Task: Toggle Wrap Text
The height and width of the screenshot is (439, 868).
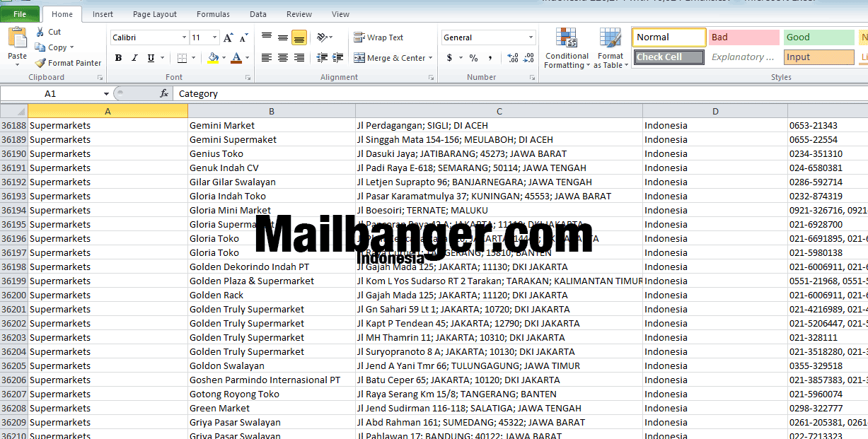Action: [x=378, y=37]
